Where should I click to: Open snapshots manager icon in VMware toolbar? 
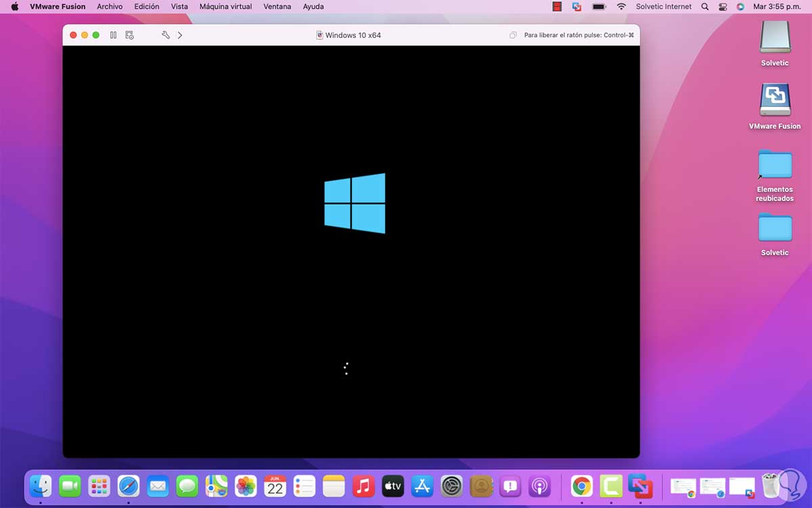[x=130, y=35]
